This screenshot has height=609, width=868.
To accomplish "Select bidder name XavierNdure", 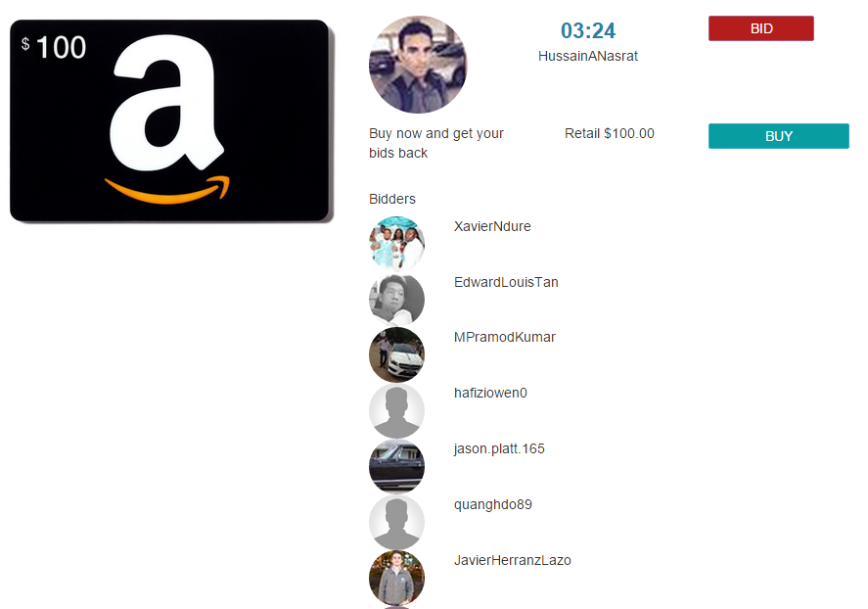I will pos(492,226).
